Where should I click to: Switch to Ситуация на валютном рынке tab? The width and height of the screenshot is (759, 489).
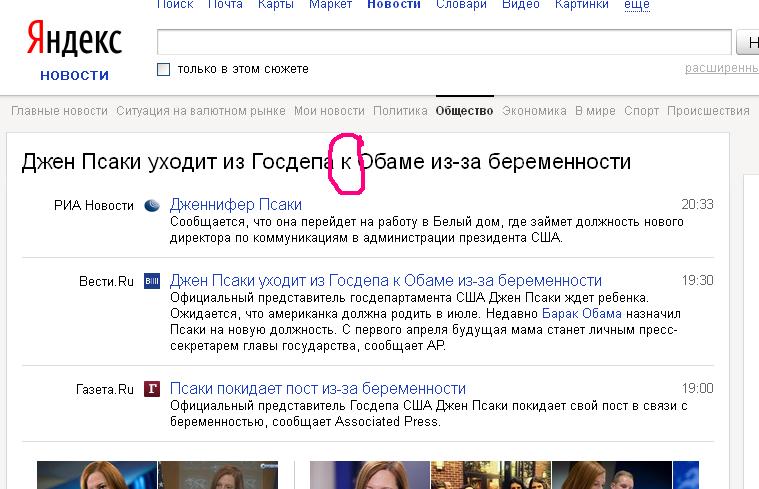(x=201, y=111)
